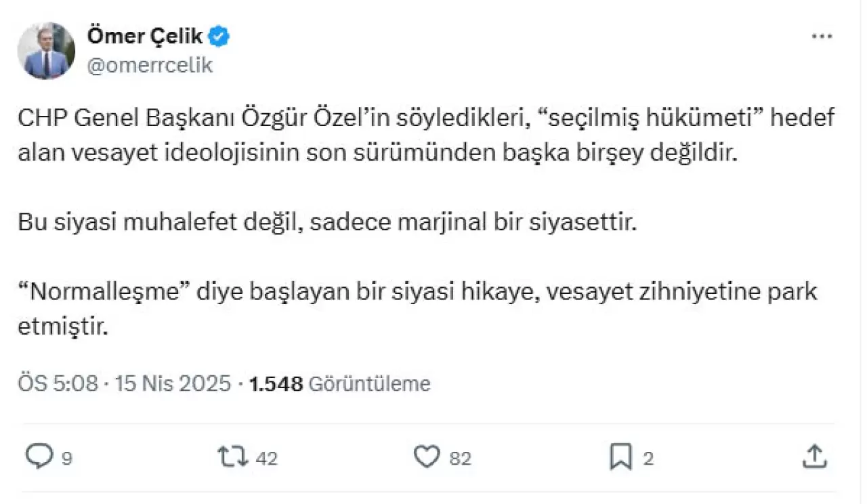Open the 1.548 Görüntüleme view count
The height and width of the screenshot is (504, 867).
pos(340,384)
